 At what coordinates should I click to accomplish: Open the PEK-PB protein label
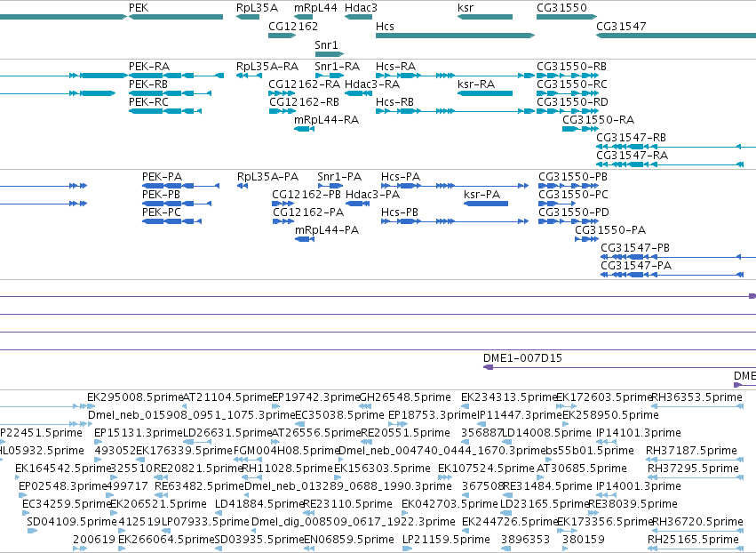161,195
